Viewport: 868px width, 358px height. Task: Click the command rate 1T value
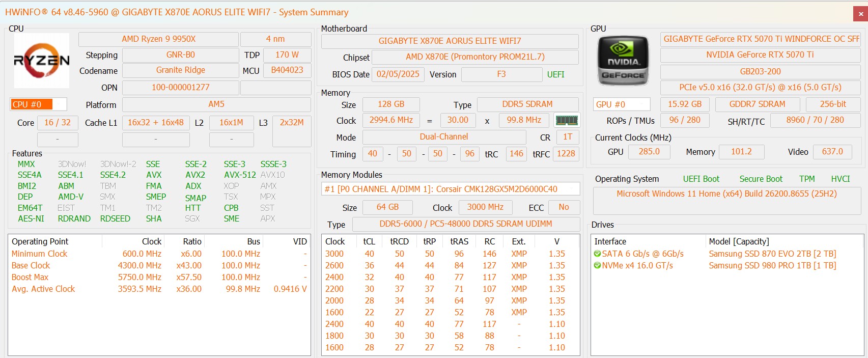tap(568, 137)
